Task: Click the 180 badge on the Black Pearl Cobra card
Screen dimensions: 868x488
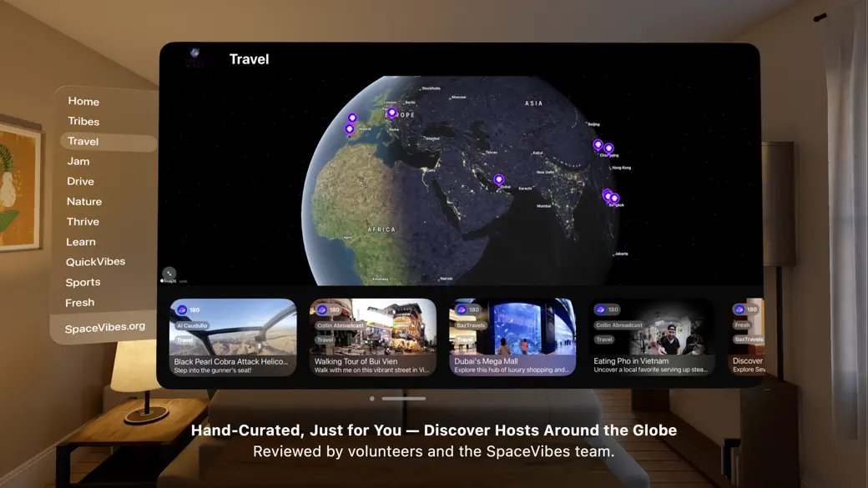Action: click(x=189, y=309)
